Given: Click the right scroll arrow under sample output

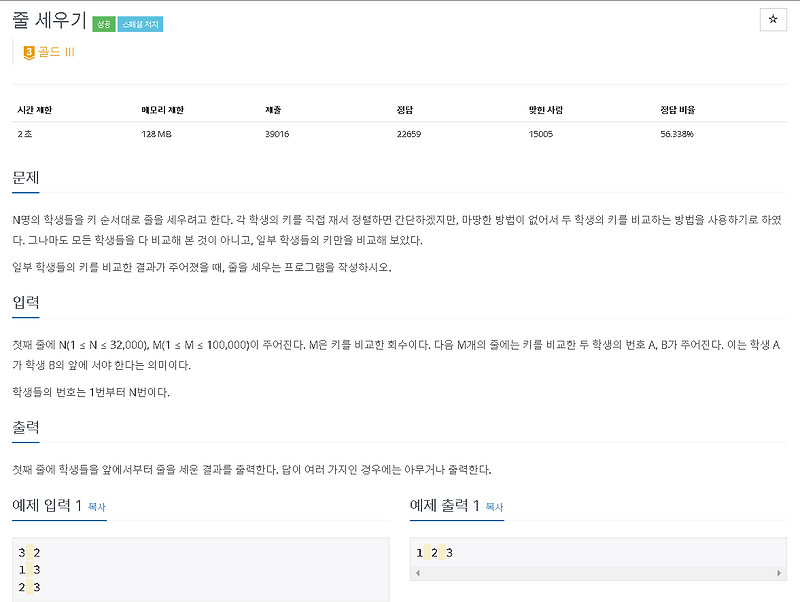Looking at the screenshot, I should point(781,573).
